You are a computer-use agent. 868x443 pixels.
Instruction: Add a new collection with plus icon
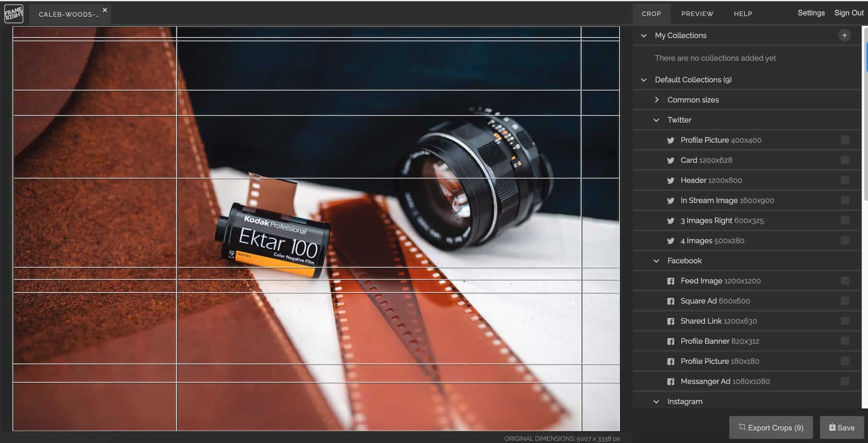pos(845,35)
